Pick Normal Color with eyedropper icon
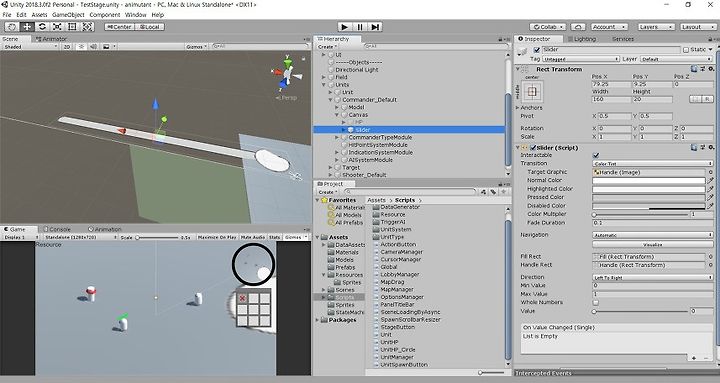The image size is (720, 383). tap(710, 180)
